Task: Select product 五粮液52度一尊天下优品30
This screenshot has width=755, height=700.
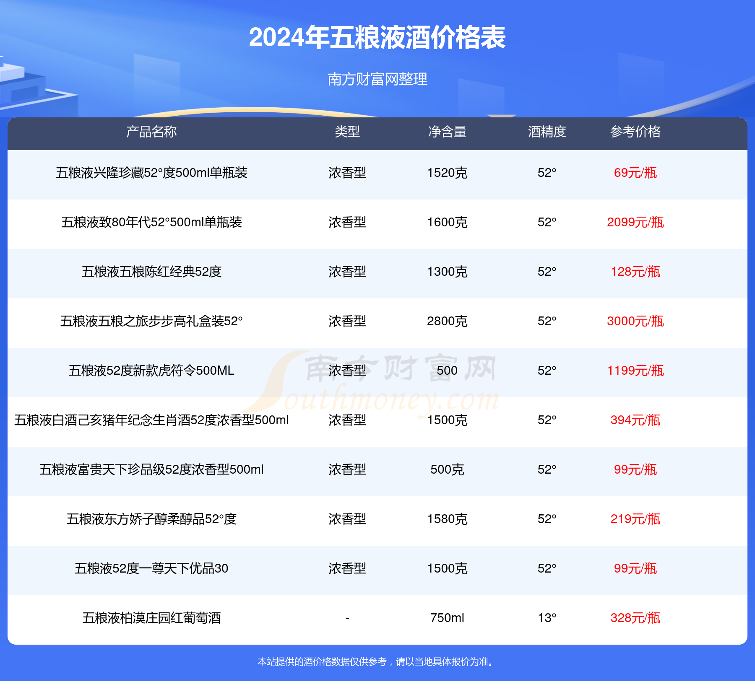Action: click(x=151, y=568)
